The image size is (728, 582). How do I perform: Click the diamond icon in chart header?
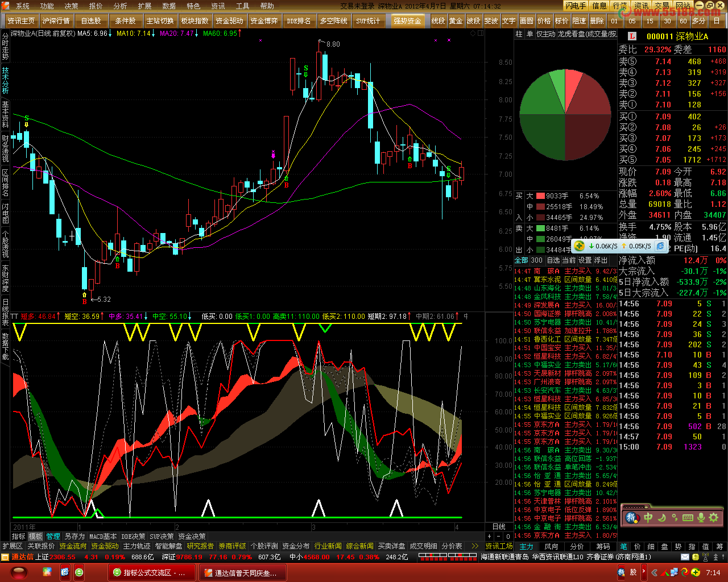coord(473,34)
